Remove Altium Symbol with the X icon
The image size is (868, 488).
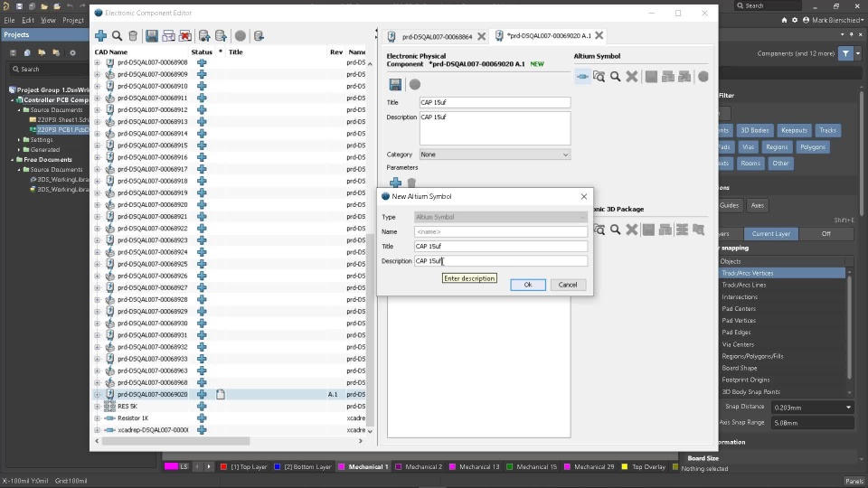632,76
